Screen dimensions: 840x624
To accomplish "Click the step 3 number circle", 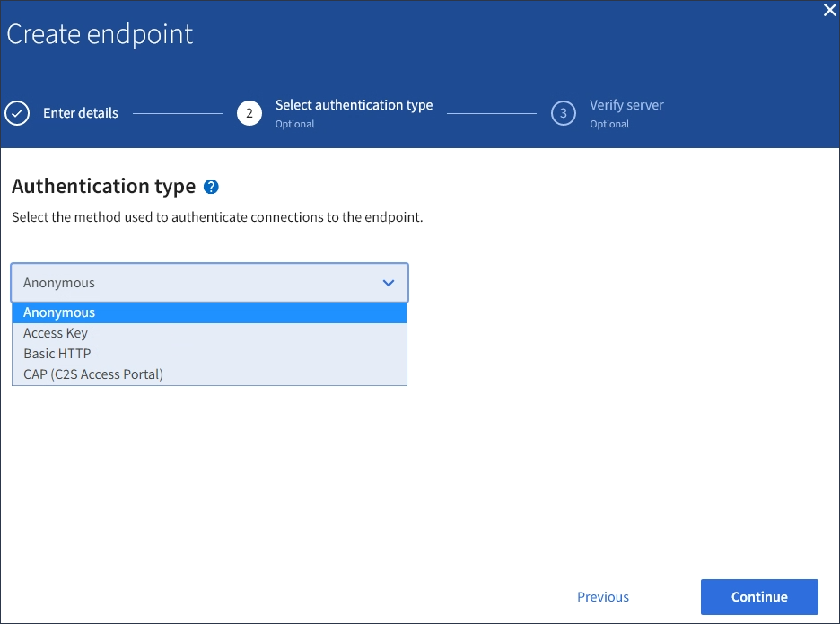I will [563, 114].
